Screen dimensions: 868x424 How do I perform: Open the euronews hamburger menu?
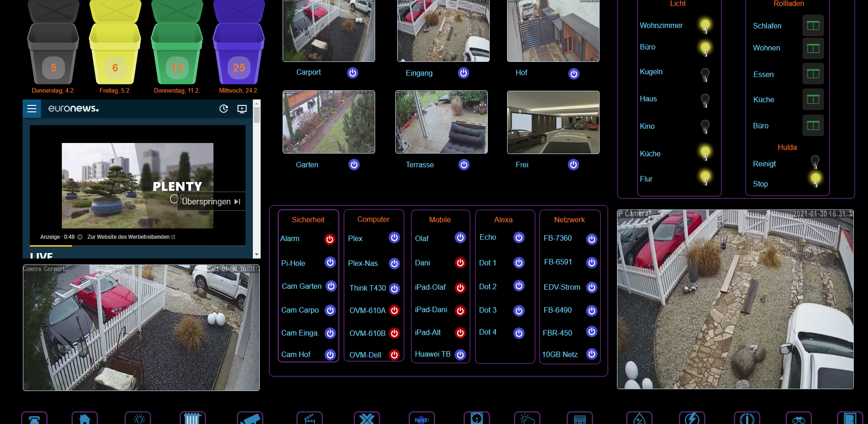tap(32, 109)
